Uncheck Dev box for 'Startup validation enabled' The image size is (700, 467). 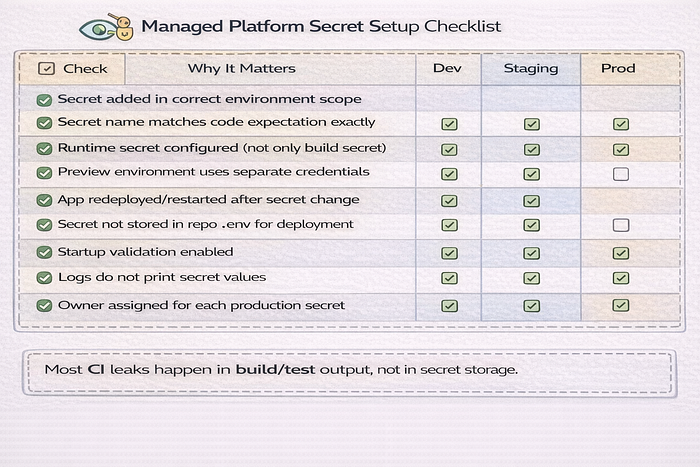[449, 253]
